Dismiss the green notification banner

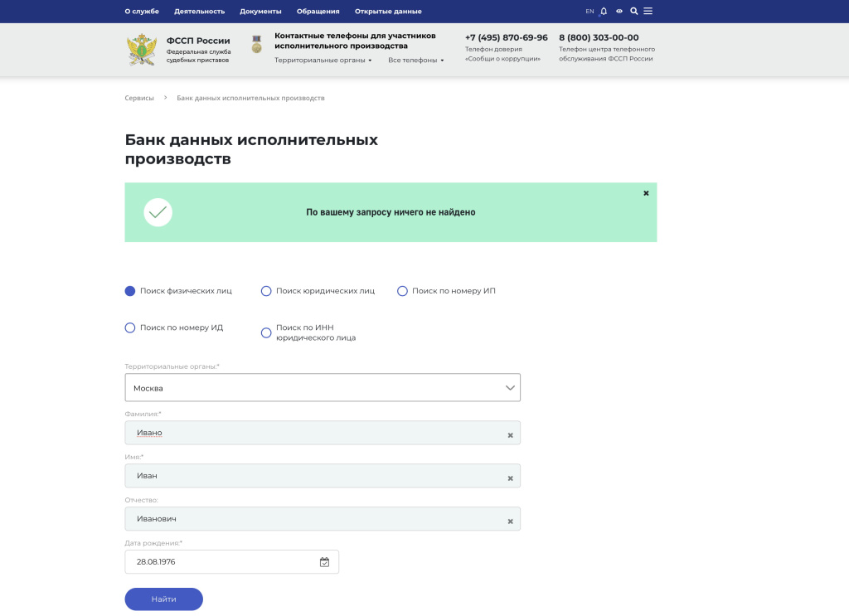pos(646,192)
